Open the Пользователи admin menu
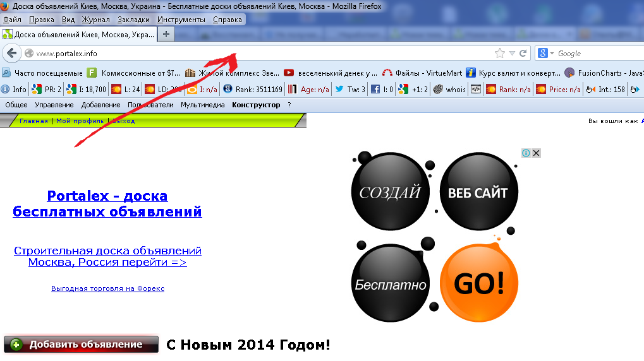 pyautogui.click(x=150, y=105)
